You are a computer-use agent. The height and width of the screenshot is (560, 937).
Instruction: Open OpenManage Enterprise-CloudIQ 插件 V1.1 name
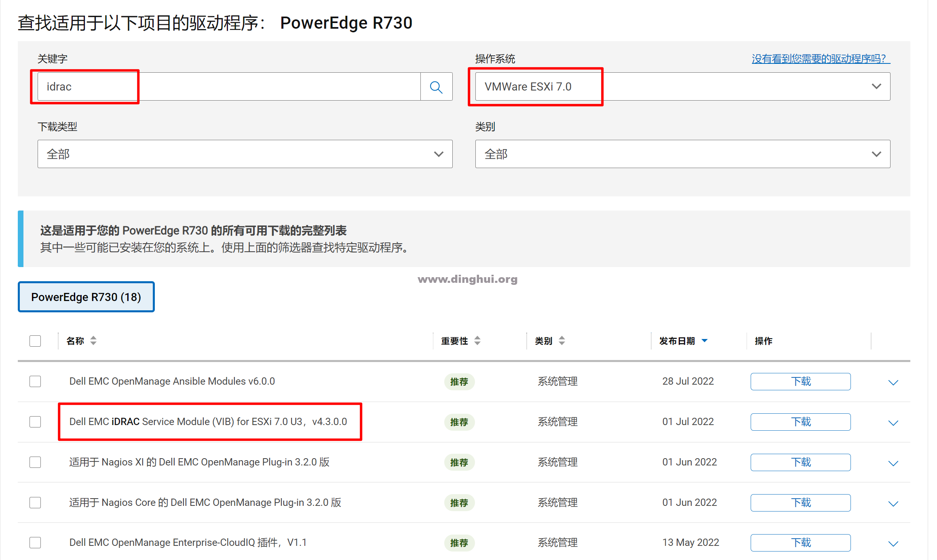pyautogui.click(x=188, y=543)
